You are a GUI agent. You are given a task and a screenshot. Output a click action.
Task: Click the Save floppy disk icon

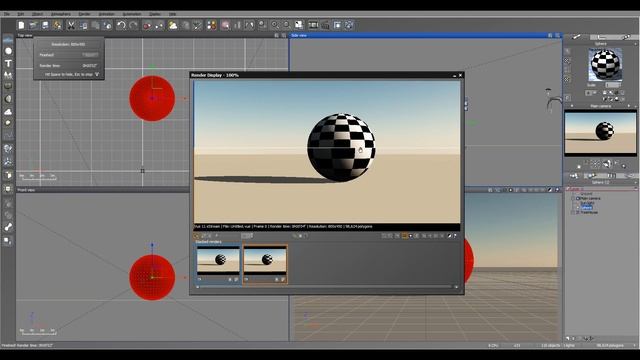45,25
